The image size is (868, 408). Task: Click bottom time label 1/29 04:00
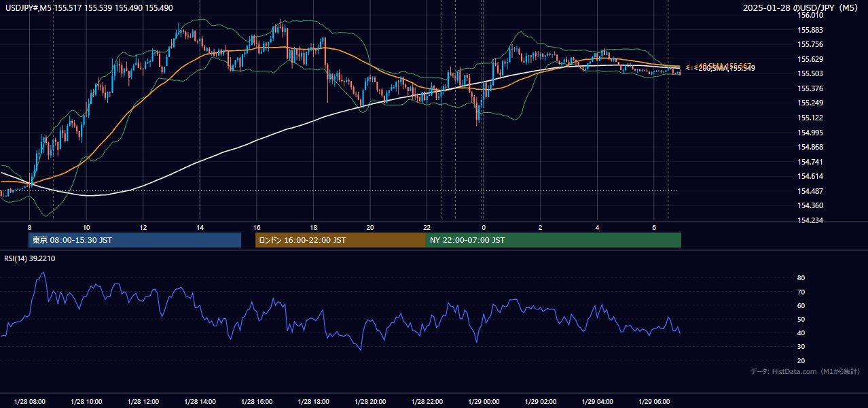[x=597, y=402]
